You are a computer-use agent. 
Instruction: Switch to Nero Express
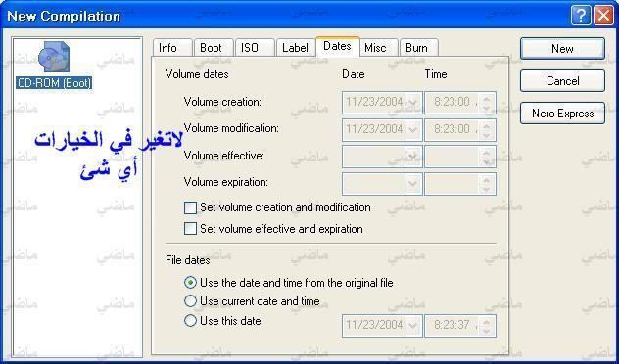[x=562, y=114]
